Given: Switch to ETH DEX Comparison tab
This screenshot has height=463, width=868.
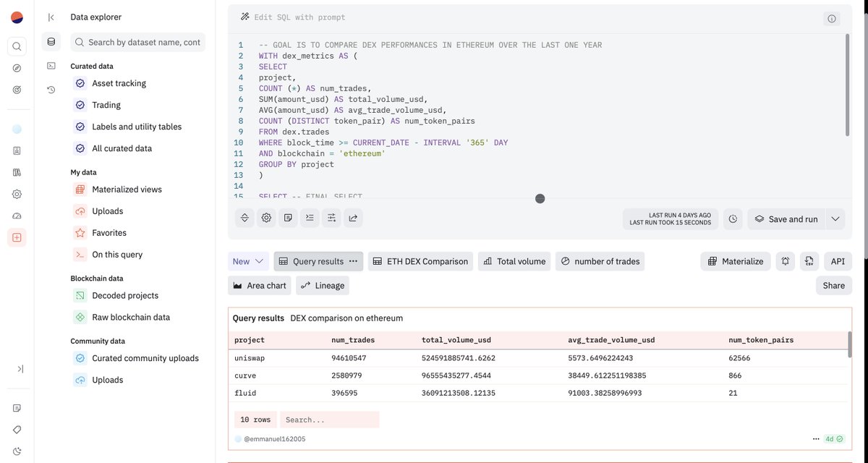Looking at the screenshot, I should pyautogui.click(x=421, y=261).
